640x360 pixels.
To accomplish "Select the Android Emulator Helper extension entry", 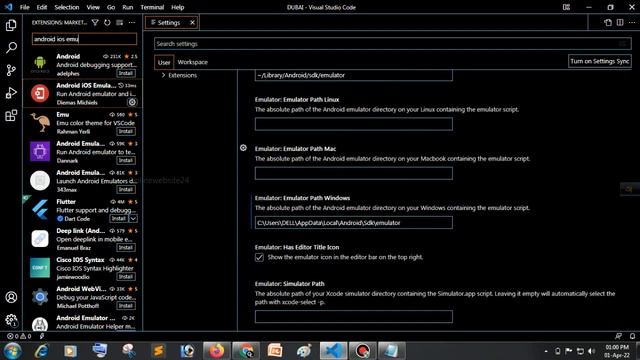I will (83, 322).
